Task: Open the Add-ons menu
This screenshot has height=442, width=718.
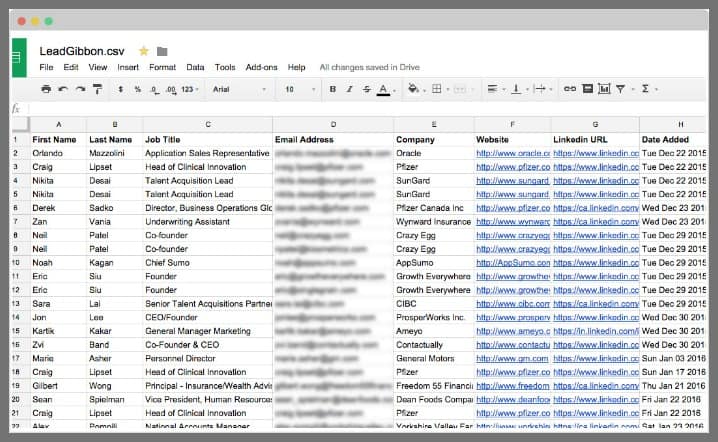Action: coord(261,67)
